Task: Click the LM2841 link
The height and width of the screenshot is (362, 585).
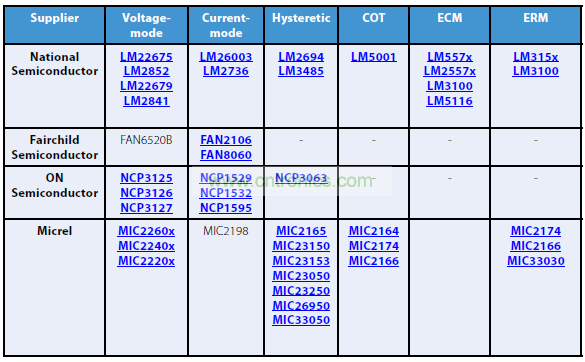Action: click(x=146, y=101)
